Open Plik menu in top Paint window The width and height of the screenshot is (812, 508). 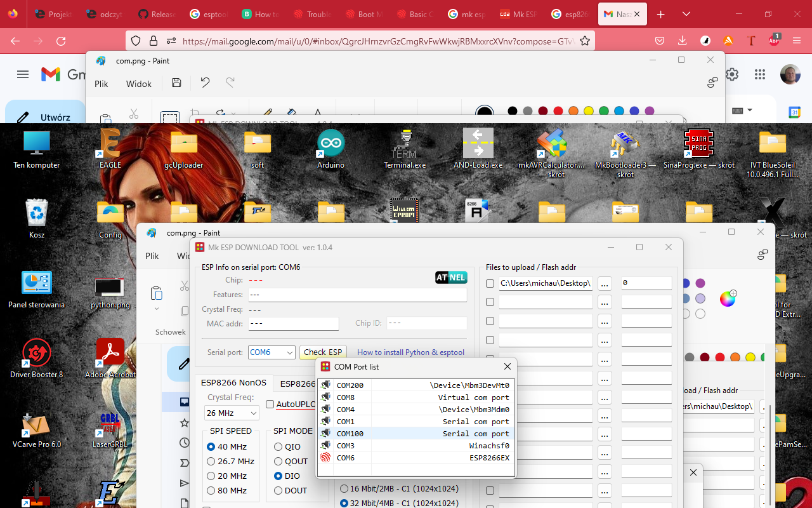point(101,84)
